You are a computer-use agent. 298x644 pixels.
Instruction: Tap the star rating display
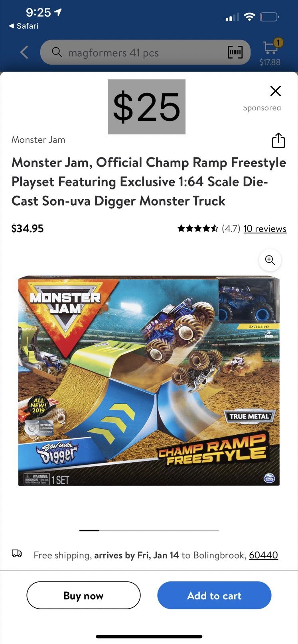(x=198, y=228)
